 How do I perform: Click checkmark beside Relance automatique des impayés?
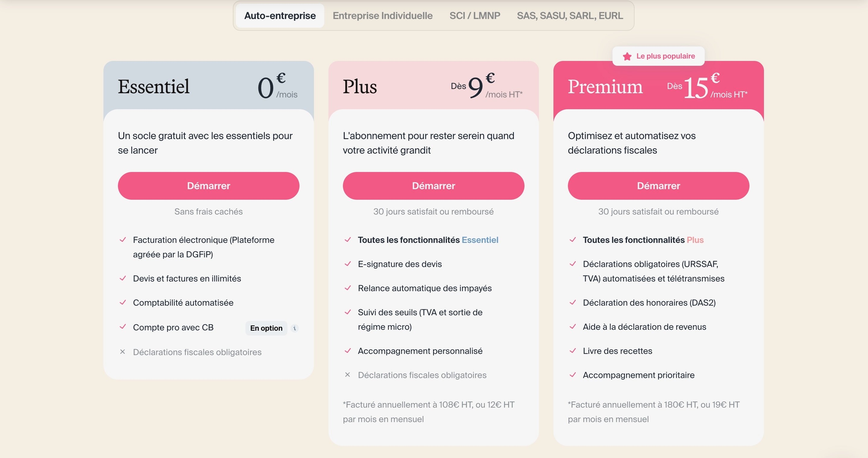[x=348, y=288]
